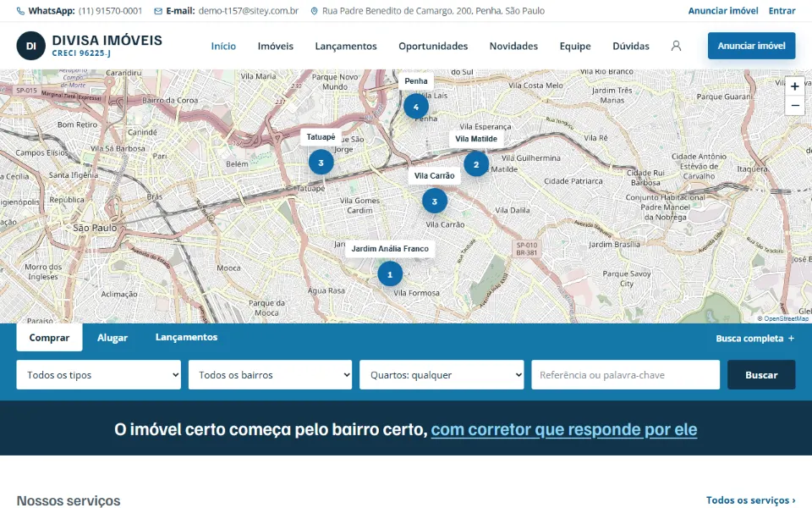Click the Referência ou palavra-chave input field
Image resolution: width=812 pixels, height=508 pixels.
626,375
